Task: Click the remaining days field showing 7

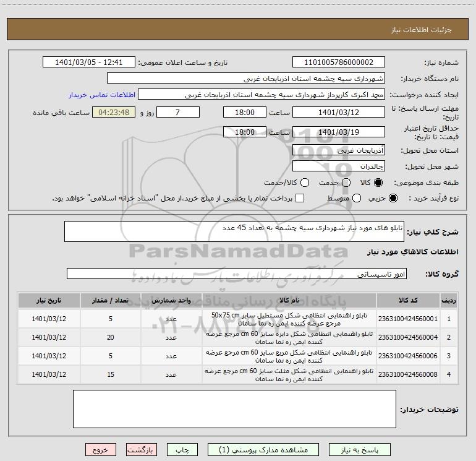Action: click(178, 112)
